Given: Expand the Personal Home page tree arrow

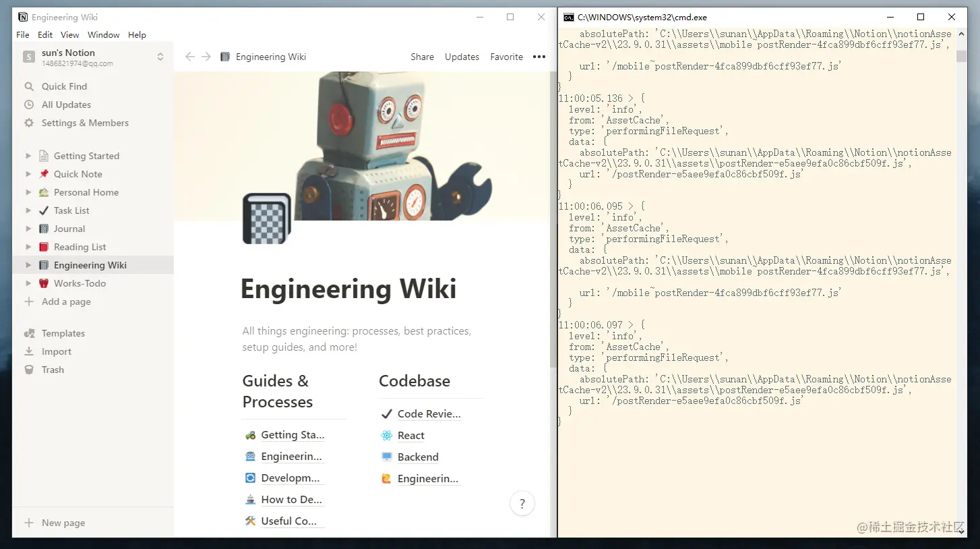Looking at the screenshot, I should click(28, 192).
